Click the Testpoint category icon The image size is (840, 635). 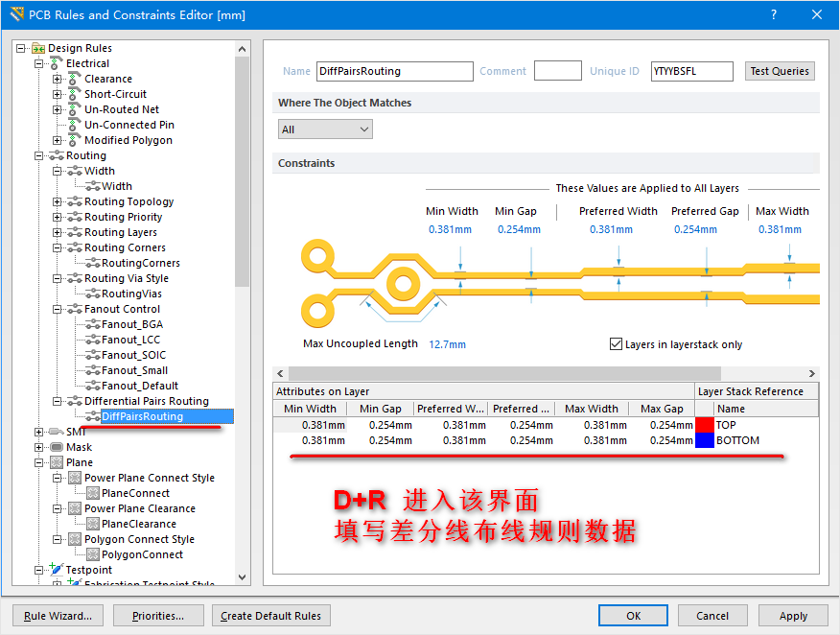click(x=56, y=570)
